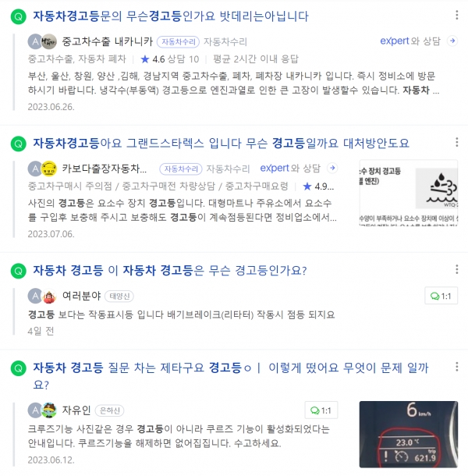This screenshot has height=476, width=468.
Task: Click the 자동차수리 badge beside 내카니카
Action: [x=178, y=41]
